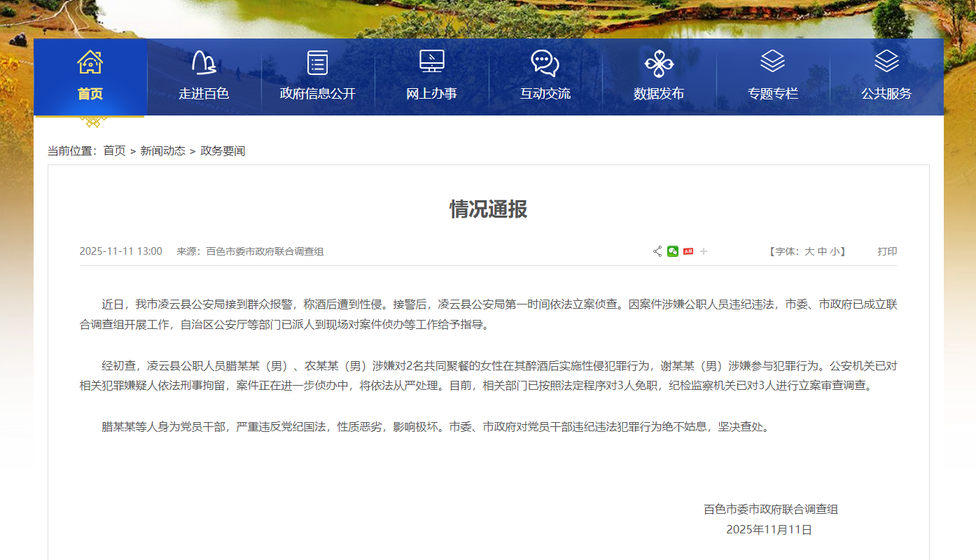Open the 网上办事 menu label
Image resolution: width=976 pixels, height=560 pixels.
click(431, 94)
